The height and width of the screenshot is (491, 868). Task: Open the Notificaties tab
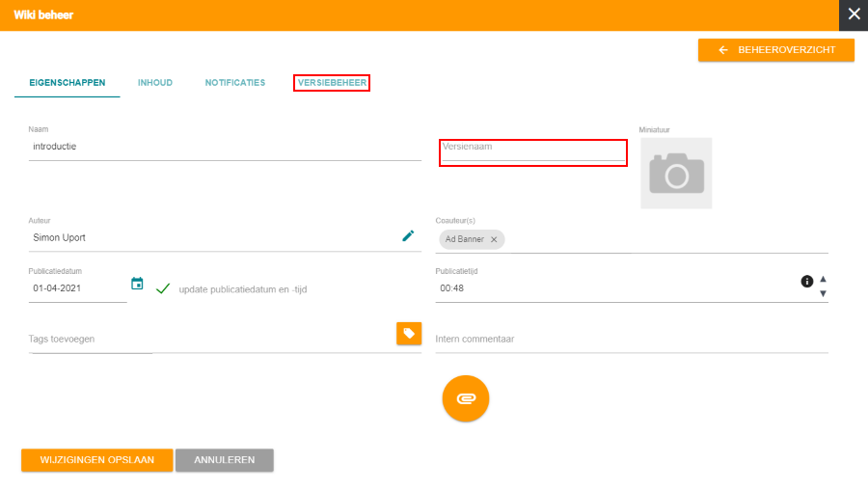click(234, 83)
